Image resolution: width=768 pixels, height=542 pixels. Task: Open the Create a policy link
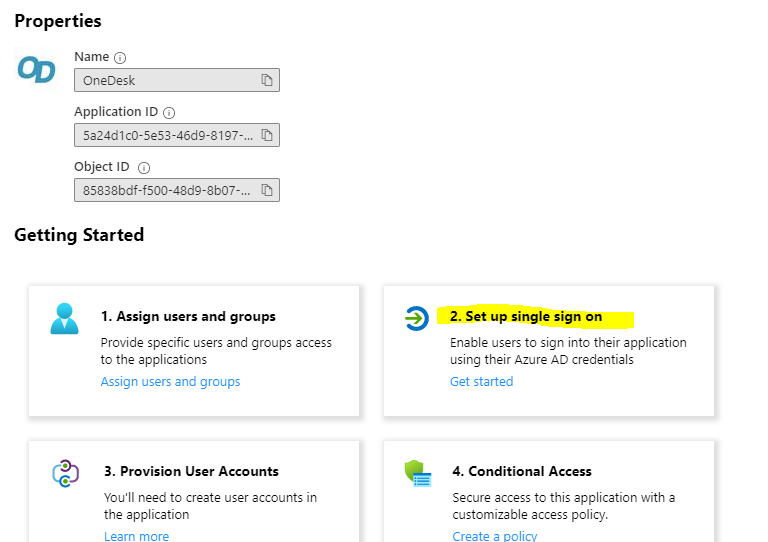click(494, 536)
